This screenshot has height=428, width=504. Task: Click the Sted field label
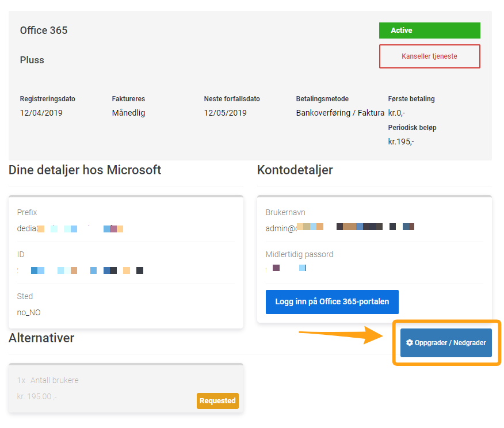(25, 296)
